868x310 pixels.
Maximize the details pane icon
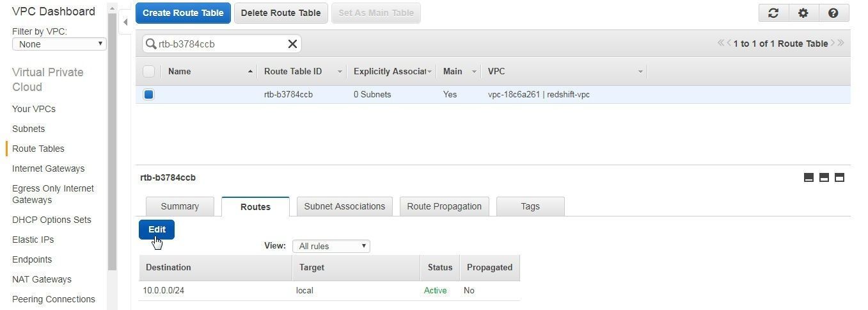[x=839, y=177]
